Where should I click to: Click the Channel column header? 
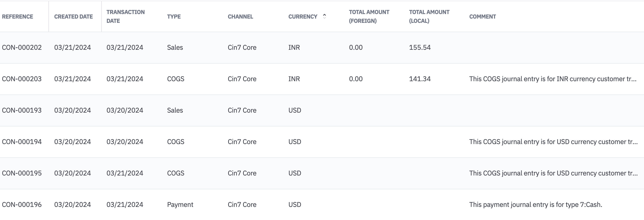coord(240,16)
